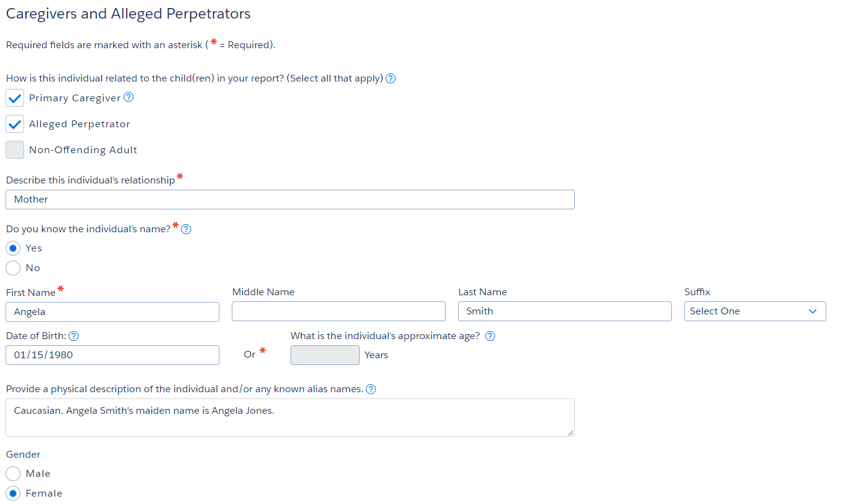Screen dimensions: 864x504
Task: Open help icon next to relationship question
Action: (x=391, y=78)
